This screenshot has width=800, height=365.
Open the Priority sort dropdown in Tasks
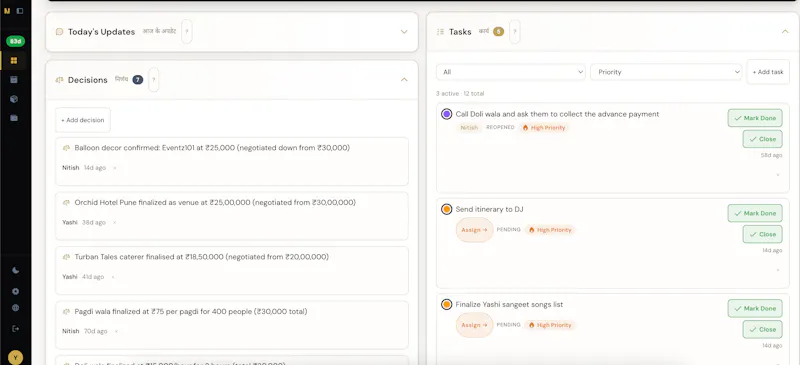pos(666,72)
